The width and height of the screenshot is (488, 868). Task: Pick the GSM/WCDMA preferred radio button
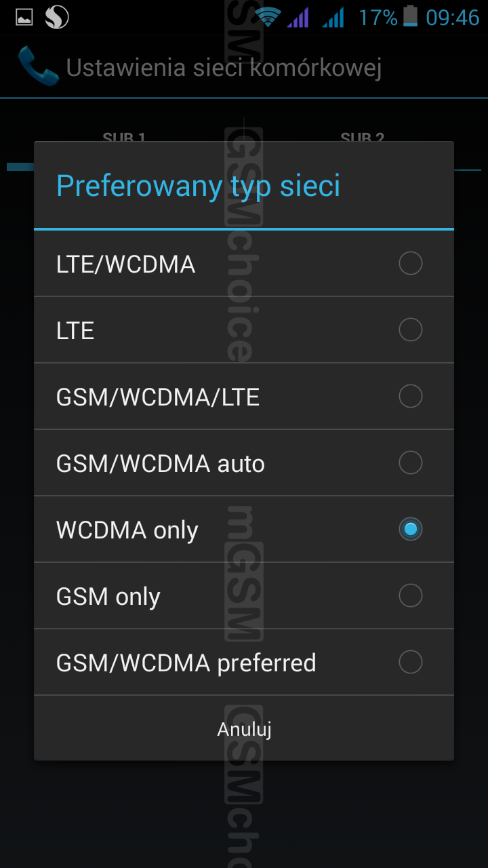point(411,662)
